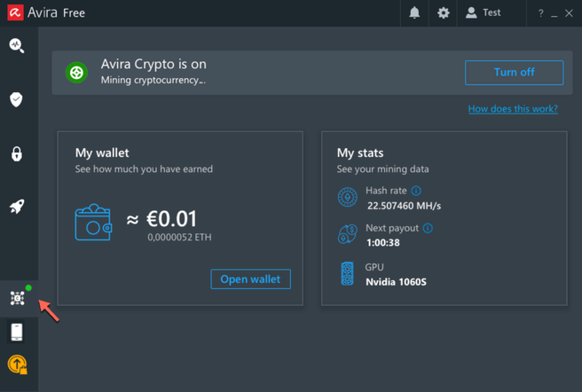Open the Performance rocket sidebar icon

coord(17,207)
